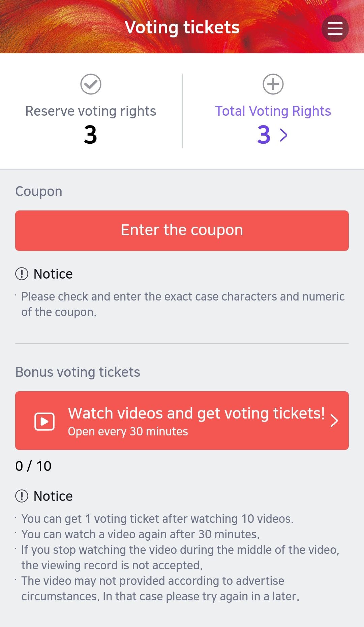Tap the black reserve voting rights number

click(91, 135)
